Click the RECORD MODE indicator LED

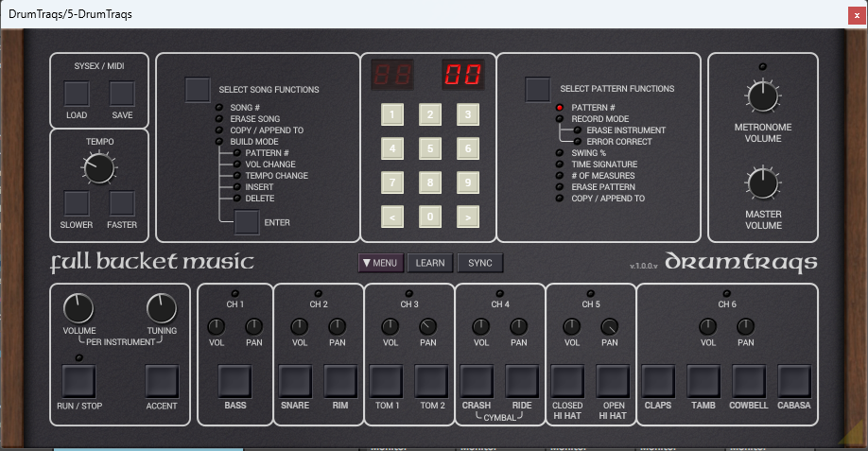(560, 118)
